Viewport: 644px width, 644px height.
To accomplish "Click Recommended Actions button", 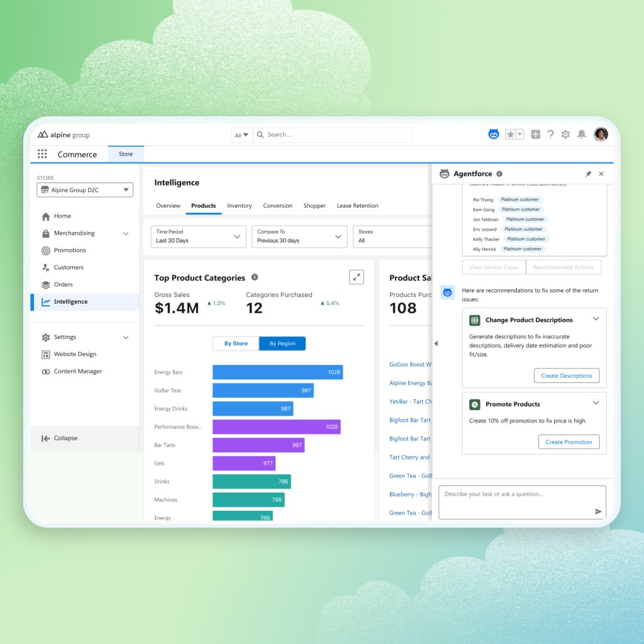I will click(563, 267).
